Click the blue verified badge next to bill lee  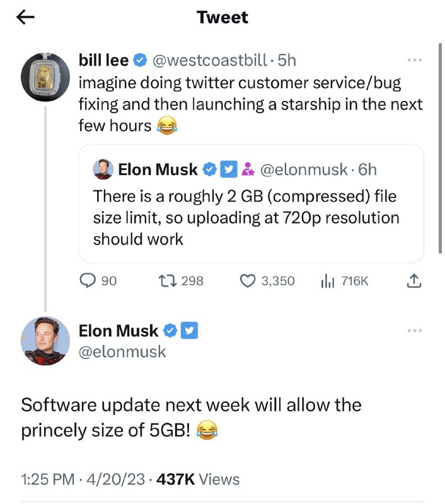139,60
